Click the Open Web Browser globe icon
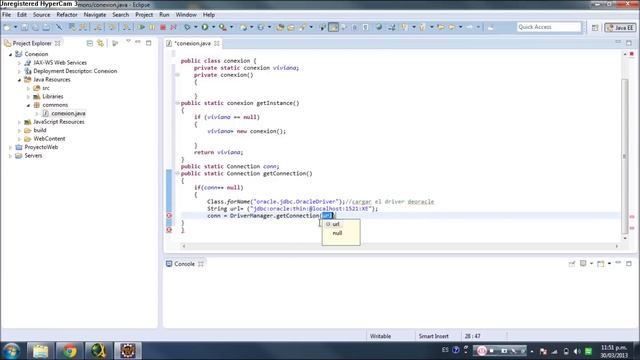This screenshot has width=640, height=360. 379,27
